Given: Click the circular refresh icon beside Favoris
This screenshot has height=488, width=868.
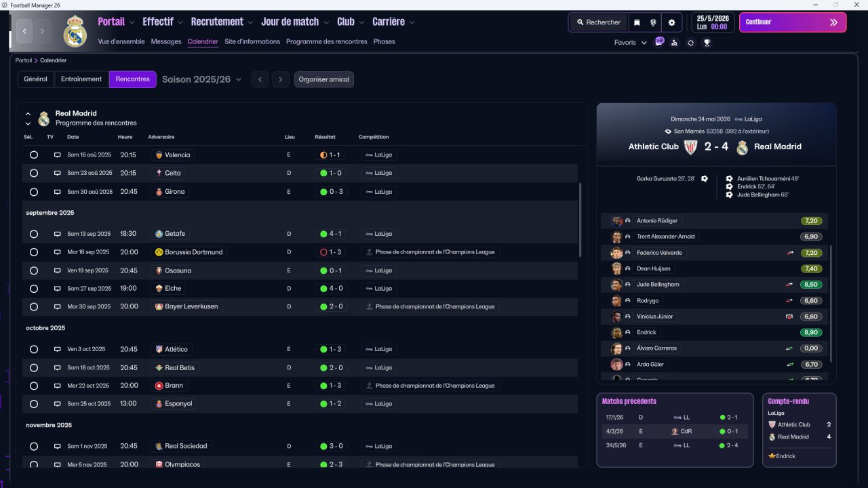Looking at the screenshot, I should pos(690,43).
